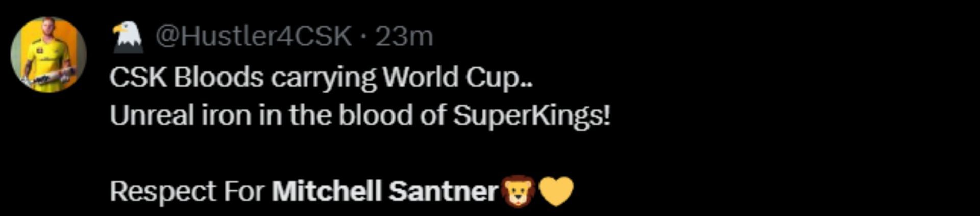Click the bold Mitchell name
This screenshot has width=980, height=216.
click(327, 191)
